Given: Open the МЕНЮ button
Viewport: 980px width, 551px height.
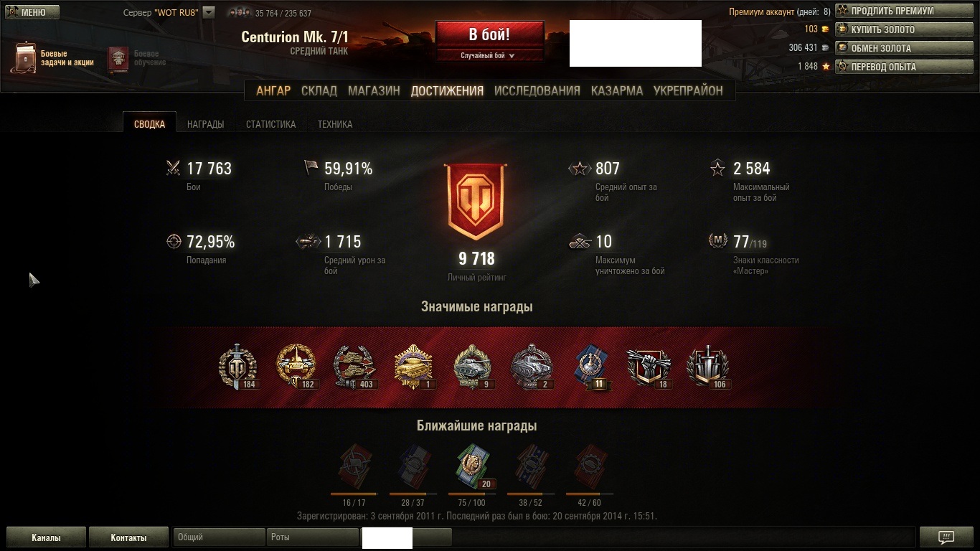Looking at the screenshot, I should click(x=33, y=12).
